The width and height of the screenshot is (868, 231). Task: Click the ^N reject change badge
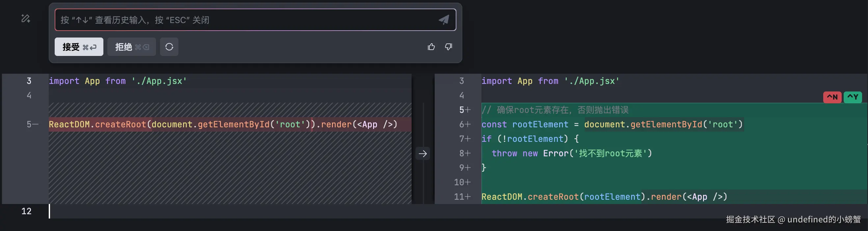(832, 97)
